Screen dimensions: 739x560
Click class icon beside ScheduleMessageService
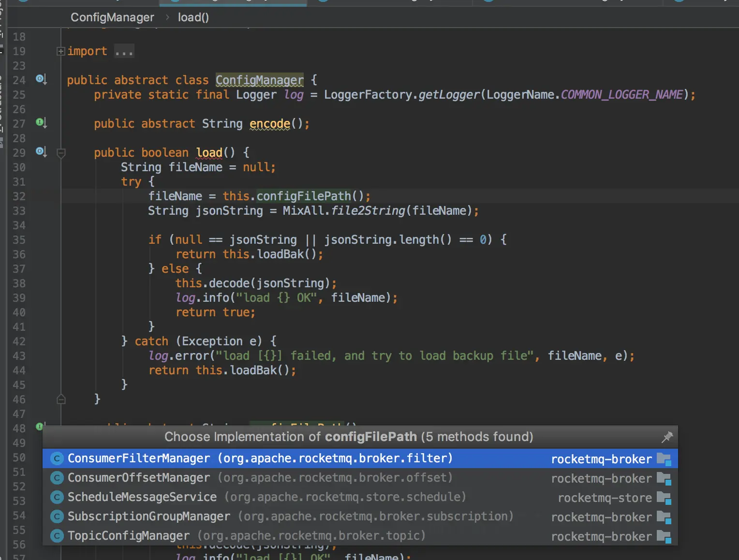(57, 497)
